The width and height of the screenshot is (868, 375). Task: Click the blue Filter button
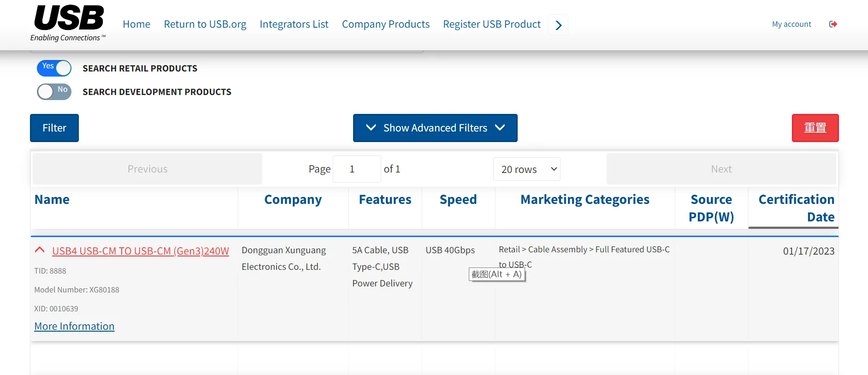pos(54,128)
